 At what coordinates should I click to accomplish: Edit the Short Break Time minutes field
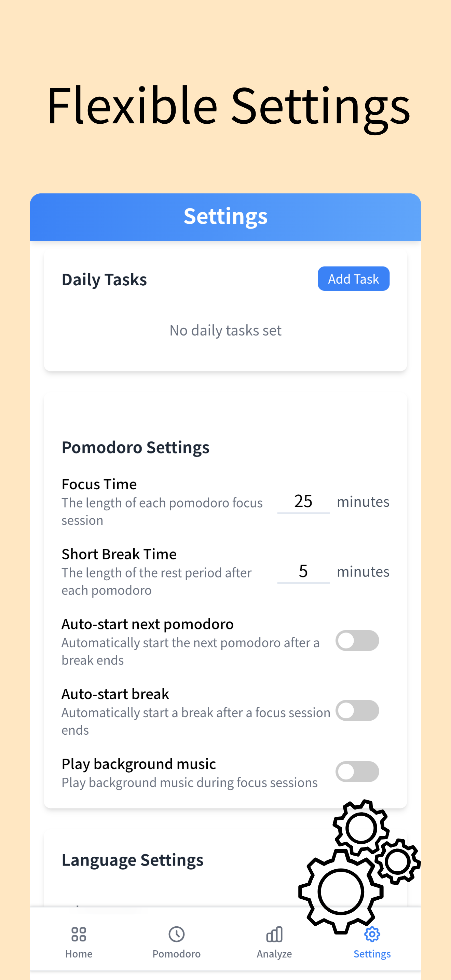point(303,571)
